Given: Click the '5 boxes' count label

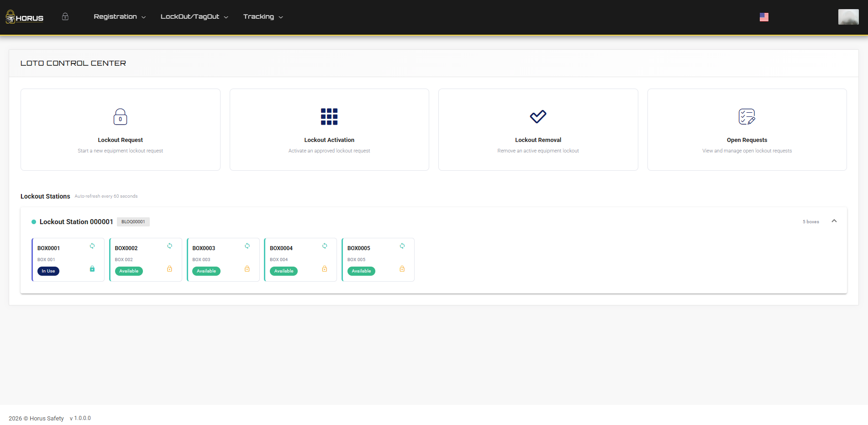Looking at the screenshot, I should click(811, 222).
